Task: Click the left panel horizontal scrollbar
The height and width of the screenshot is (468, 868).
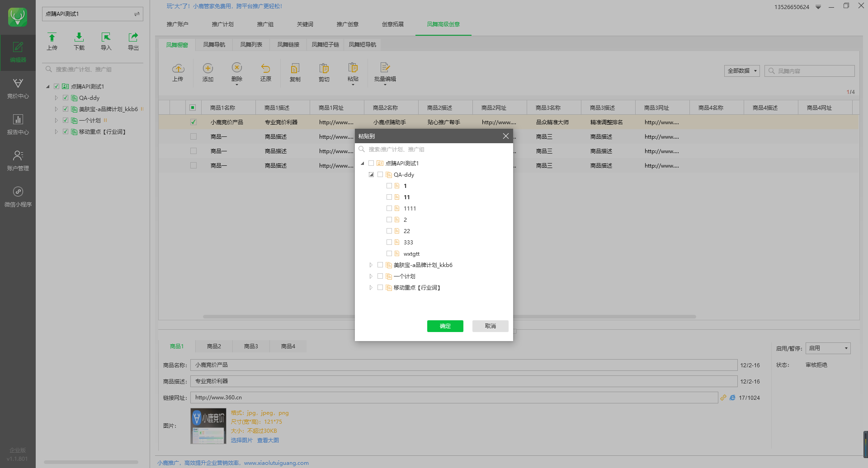Action: tap(91, 462)
